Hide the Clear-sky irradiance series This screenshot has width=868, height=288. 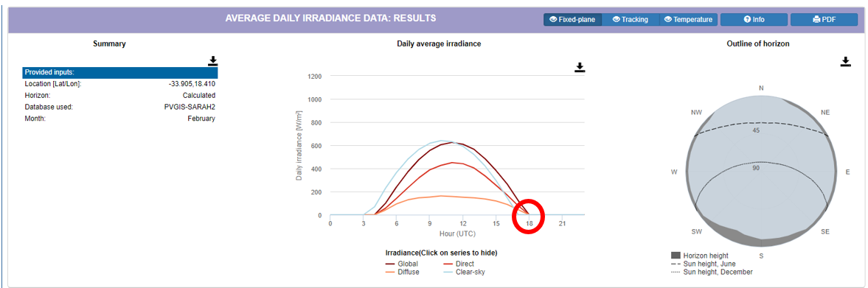coord(464,271)
